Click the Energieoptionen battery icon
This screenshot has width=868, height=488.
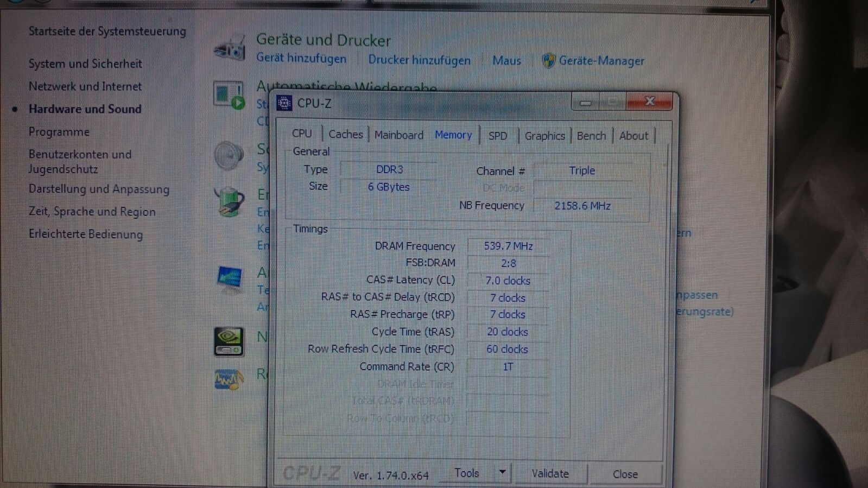tap(229, 201)
